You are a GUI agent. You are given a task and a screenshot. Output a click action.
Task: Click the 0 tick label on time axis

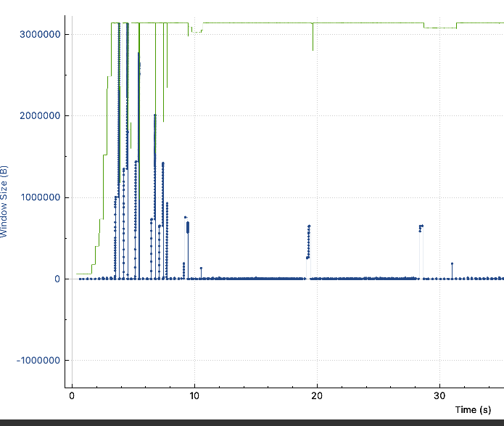click(x=72, y=396)
